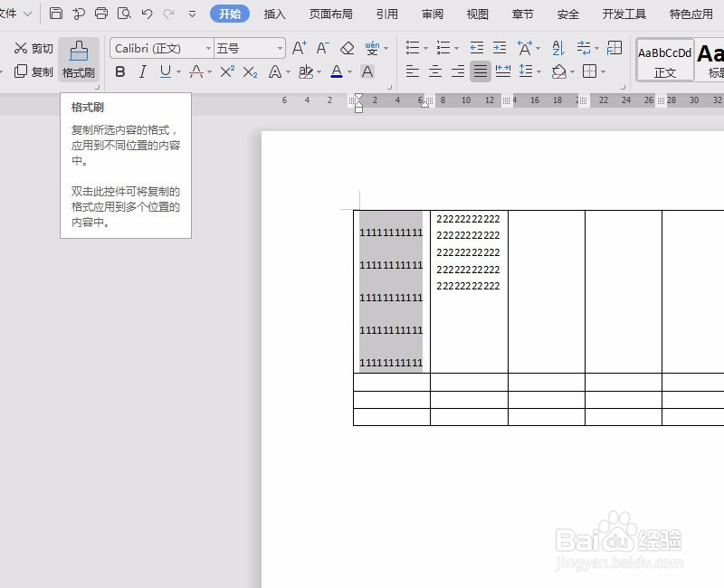
Task: Switch to the 插入 ribbon tab
Action: tap(273, 14)
